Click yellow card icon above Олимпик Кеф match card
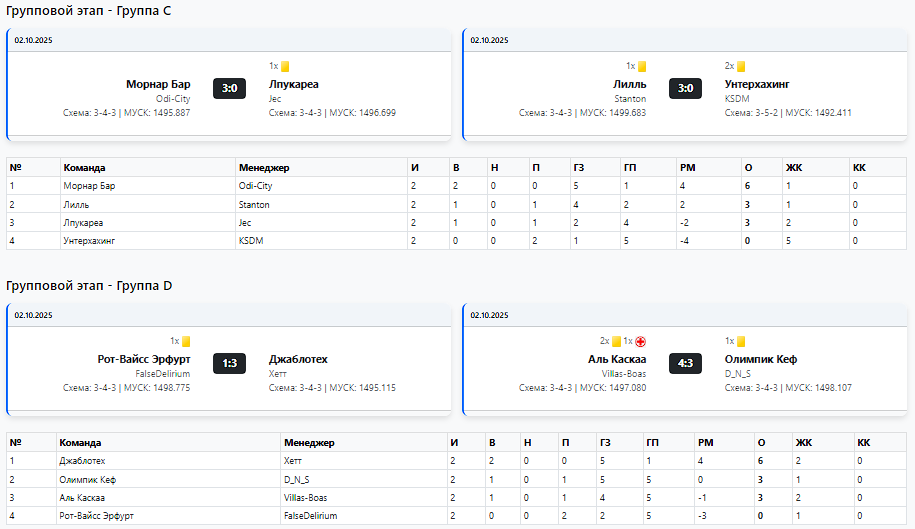915x529 pixels. [741, 342]
